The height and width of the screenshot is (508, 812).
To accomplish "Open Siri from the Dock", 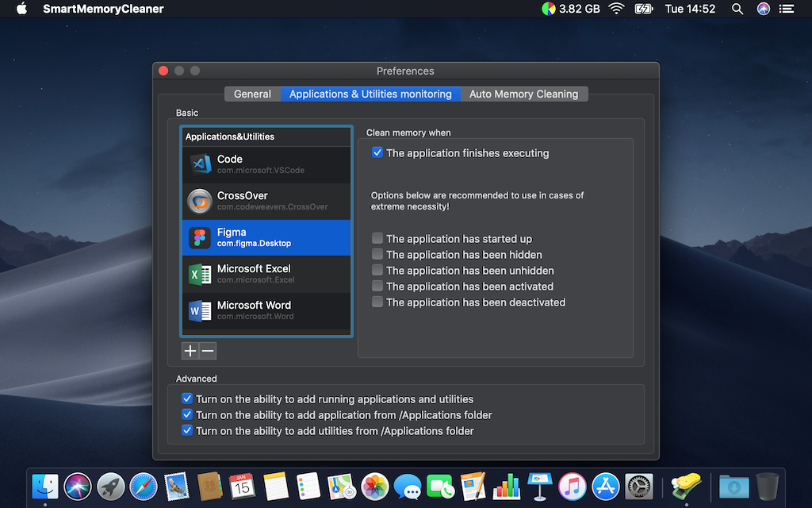I will (x=78, y=487).
